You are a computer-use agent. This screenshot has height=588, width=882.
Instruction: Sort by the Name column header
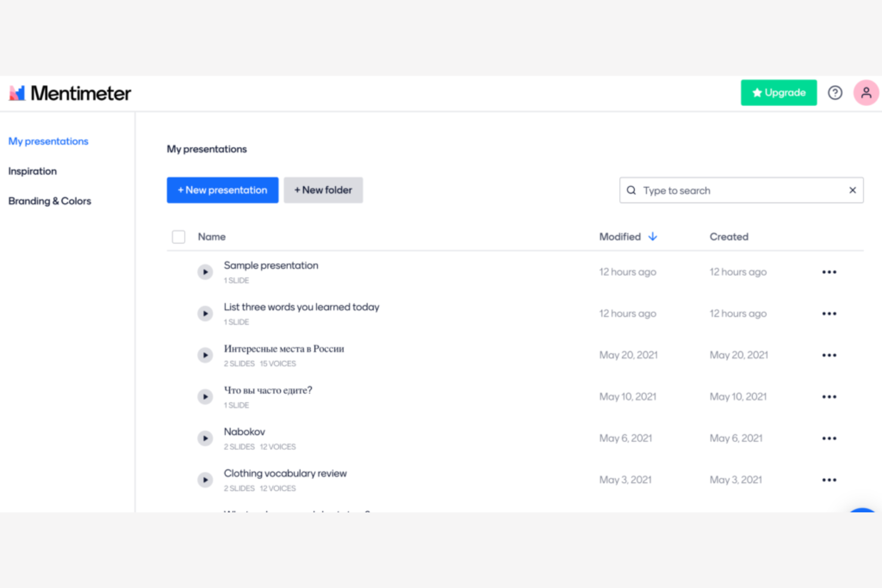point(212,237)
